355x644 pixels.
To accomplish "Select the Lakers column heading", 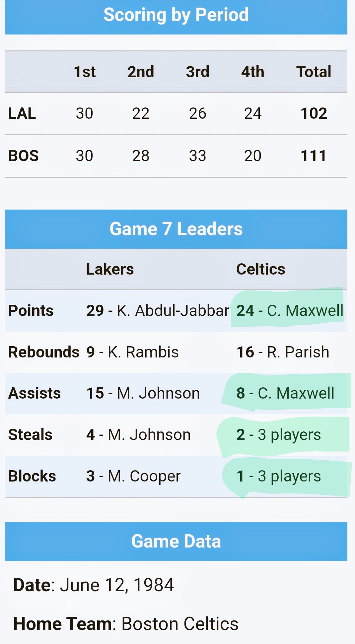I will 110,269.
